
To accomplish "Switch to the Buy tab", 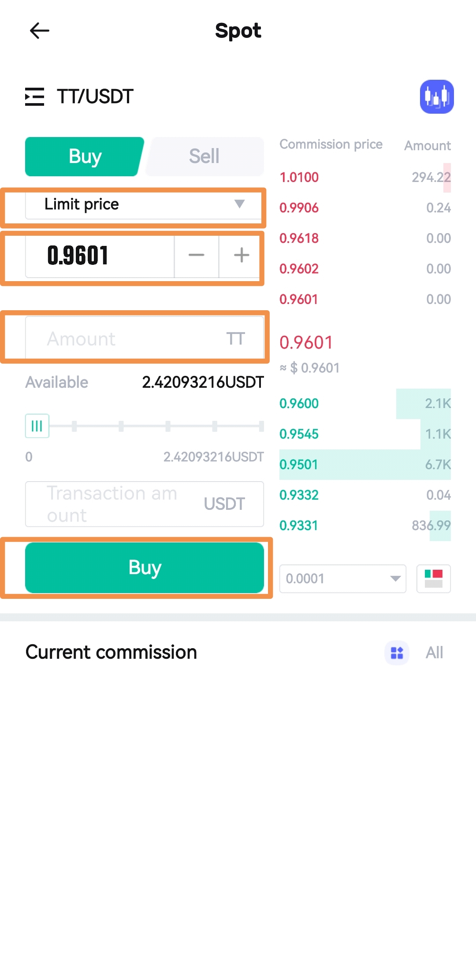I will click(85, 156).
